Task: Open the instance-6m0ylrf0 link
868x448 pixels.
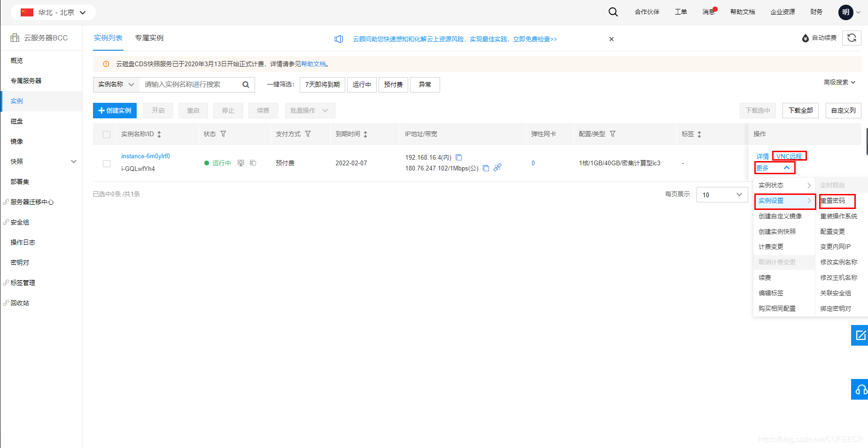Action: (x=146, y=156)
